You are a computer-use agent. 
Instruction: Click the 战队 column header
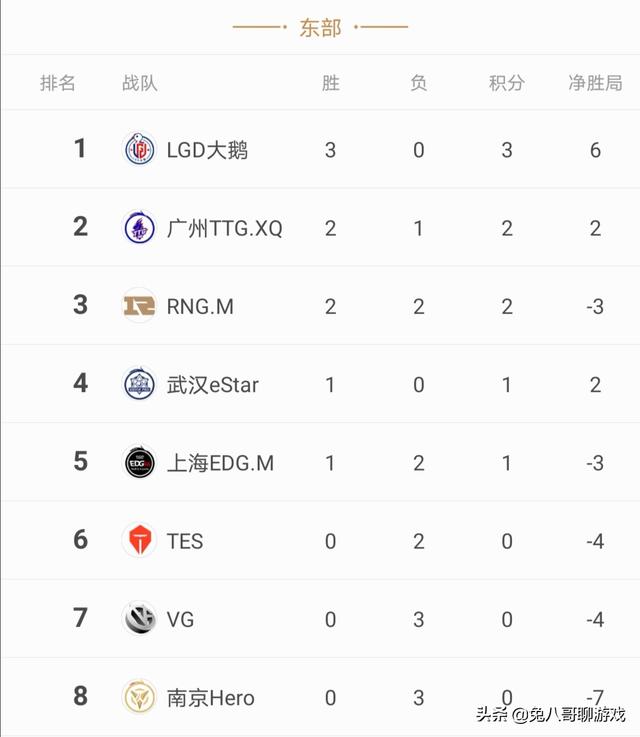(140, 83)
